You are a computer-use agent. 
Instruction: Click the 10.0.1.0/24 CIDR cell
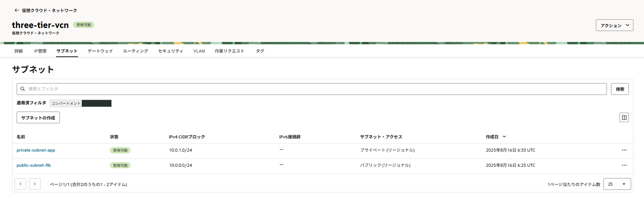(181, 150)
